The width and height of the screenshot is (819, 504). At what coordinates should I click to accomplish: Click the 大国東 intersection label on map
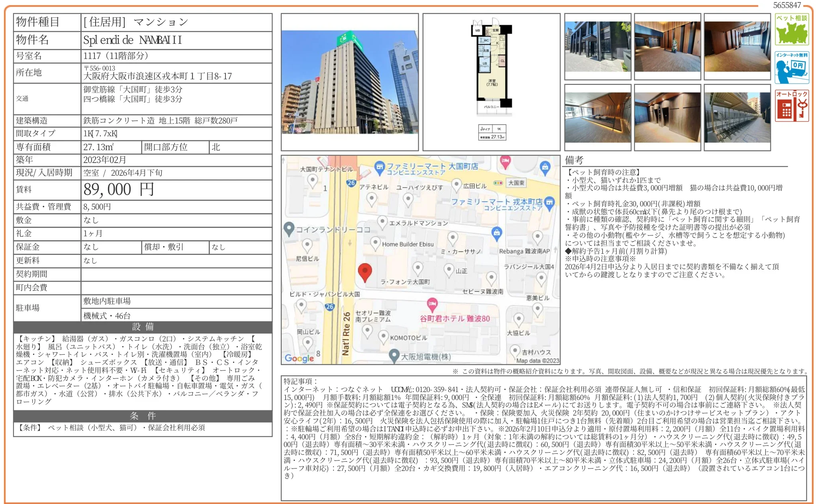(x=516, y=183)
